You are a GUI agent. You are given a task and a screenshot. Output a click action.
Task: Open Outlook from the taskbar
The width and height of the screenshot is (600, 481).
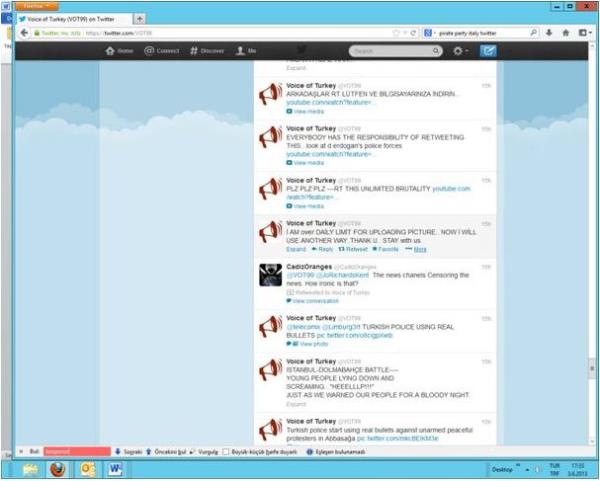click(87, 470)
